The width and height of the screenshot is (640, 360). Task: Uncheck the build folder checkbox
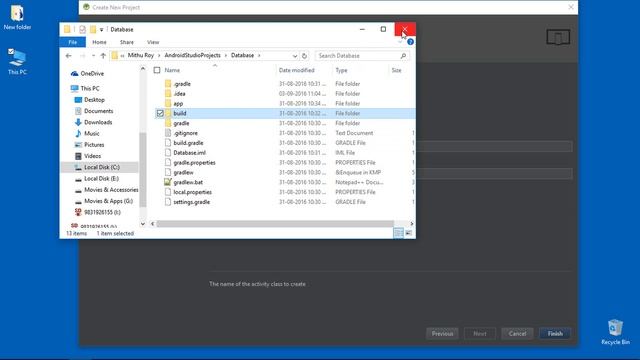[160, 113]
